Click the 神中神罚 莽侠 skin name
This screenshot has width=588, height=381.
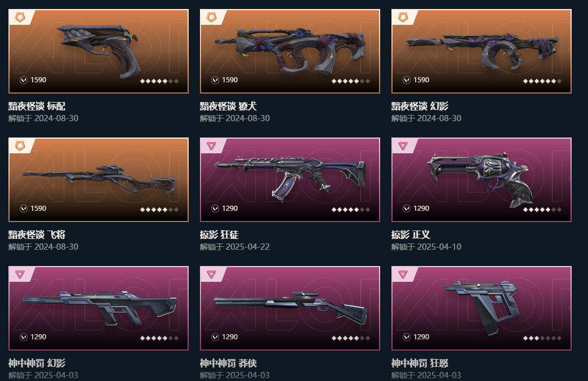pos(228,363)
